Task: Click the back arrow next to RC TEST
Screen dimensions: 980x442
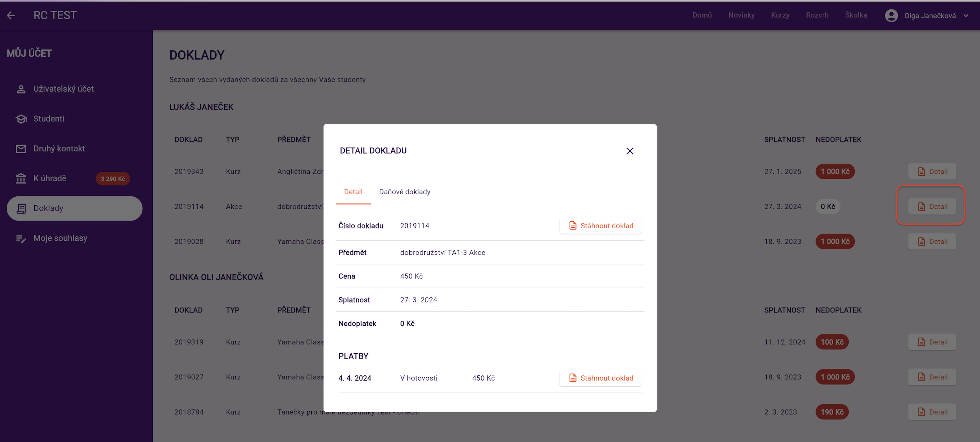Action: point(11,15)
